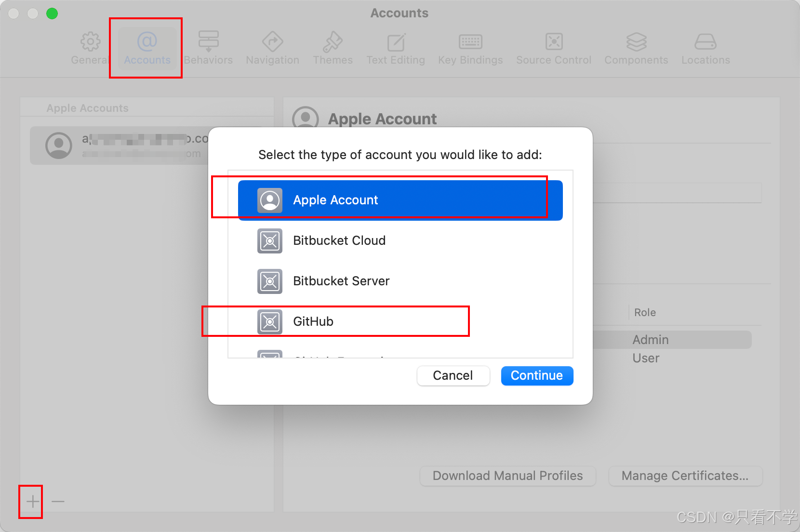800x532 pixels.
Task: Open the Locations preferences tab
Action: pos(706,49)
